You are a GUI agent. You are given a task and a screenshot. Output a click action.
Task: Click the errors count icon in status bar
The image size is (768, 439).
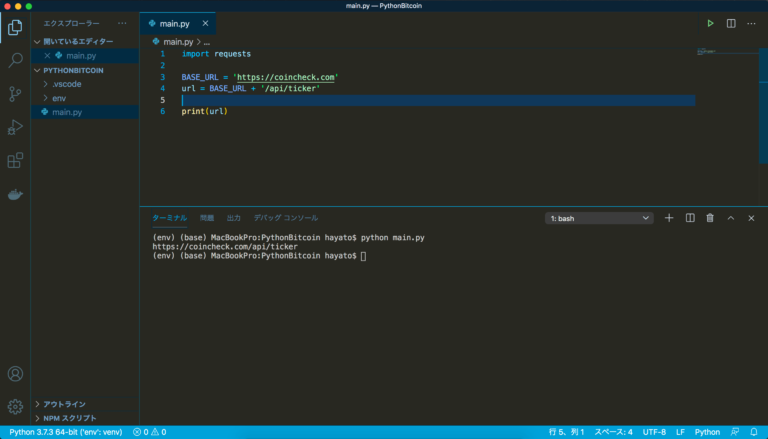pos(137,432)
